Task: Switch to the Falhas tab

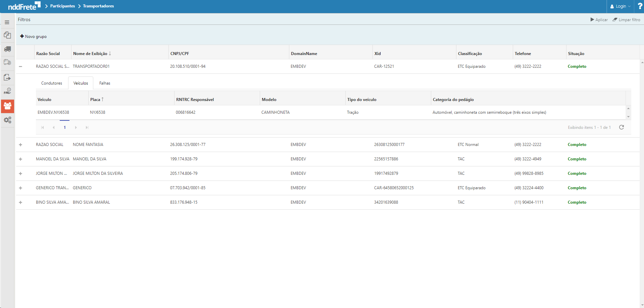Action: [105, 83]
